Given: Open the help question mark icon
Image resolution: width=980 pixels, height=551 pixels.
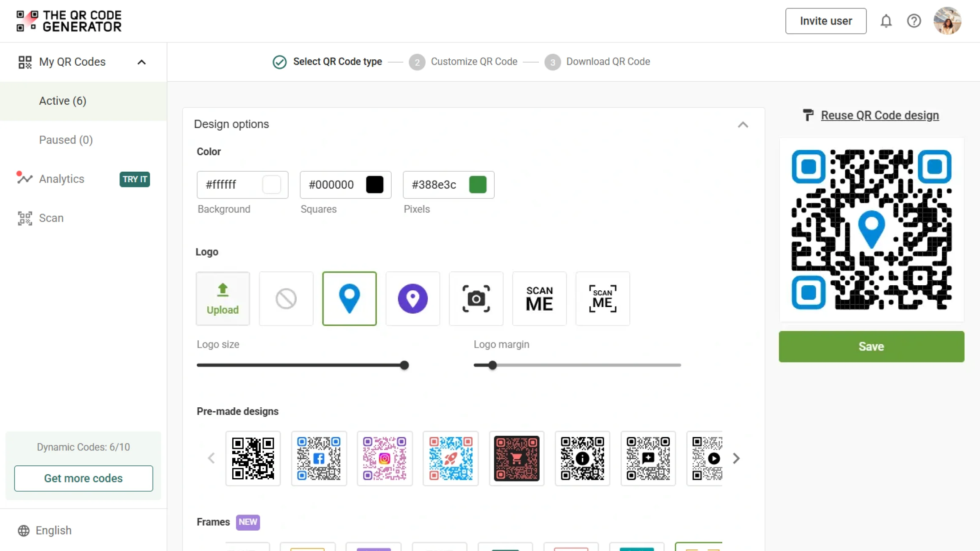Looking at the screenshot, I should (x=914, y=21).
